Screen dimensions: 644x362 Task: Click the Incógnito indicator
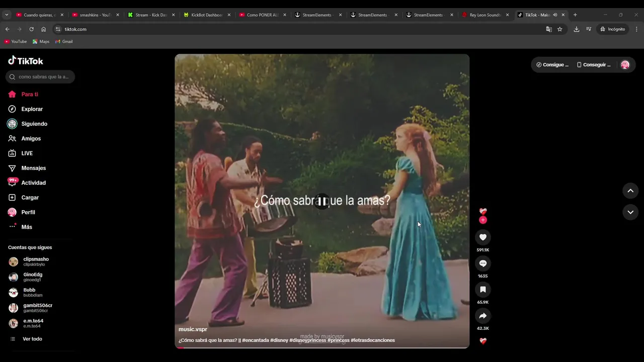612,29
